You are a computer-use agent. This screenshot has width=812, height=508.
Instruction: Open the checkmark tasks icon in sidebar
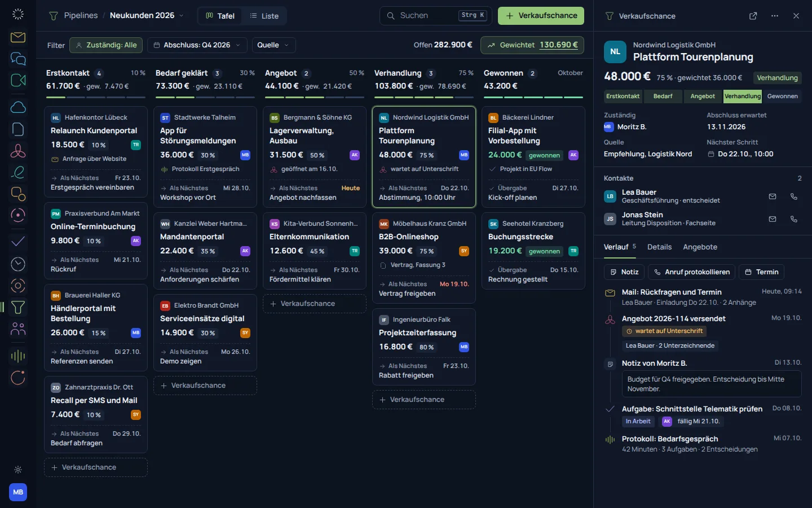[x=18, y=242]
